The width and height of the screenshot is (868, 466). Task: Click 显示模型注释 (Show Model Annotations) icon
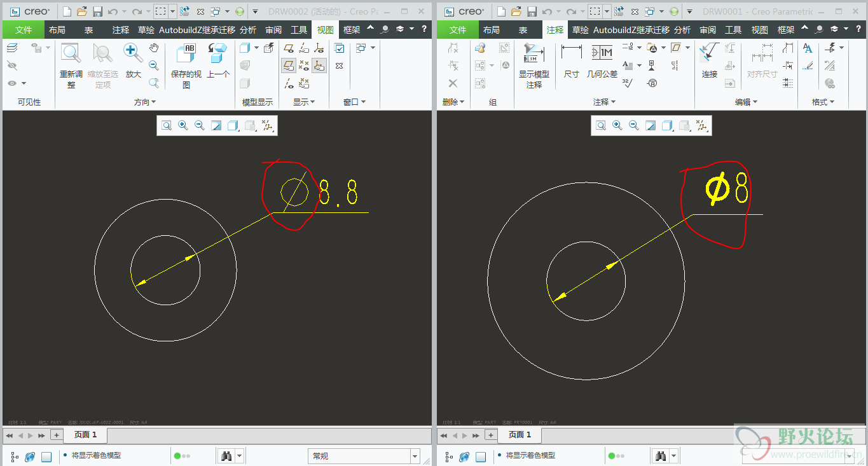tap(534, 54)
